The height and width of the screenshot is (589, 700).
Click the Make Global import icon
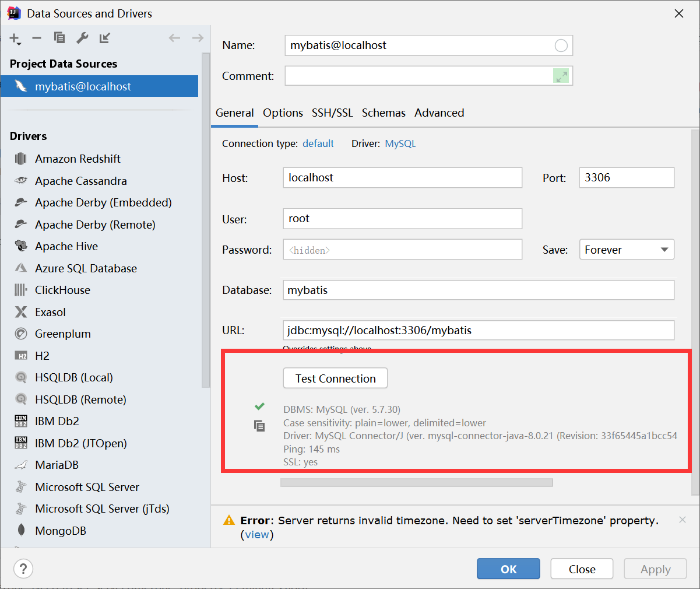point(105,38)
